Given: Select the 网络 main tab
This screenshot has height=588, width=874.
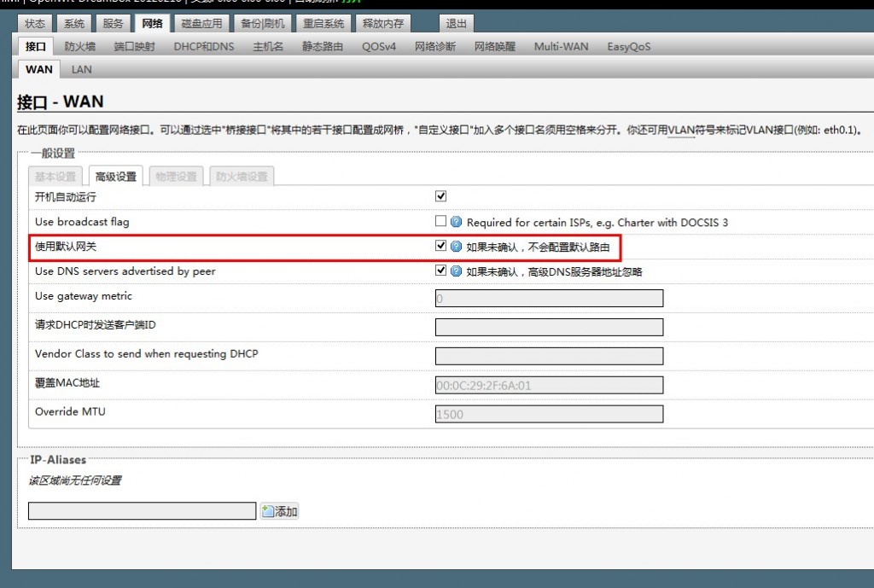Looking at the screenshot, I should pos(152,23).
